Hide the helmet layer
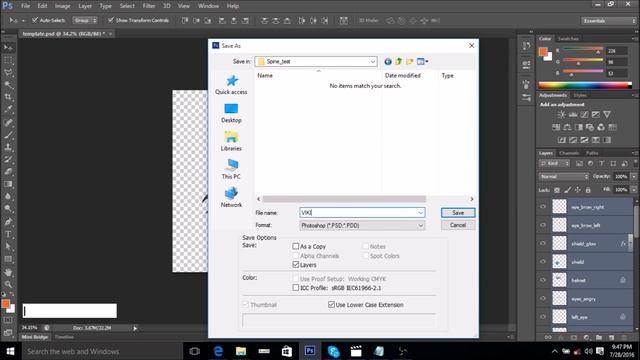Screen dimensions: 640x360 point(543,280)
